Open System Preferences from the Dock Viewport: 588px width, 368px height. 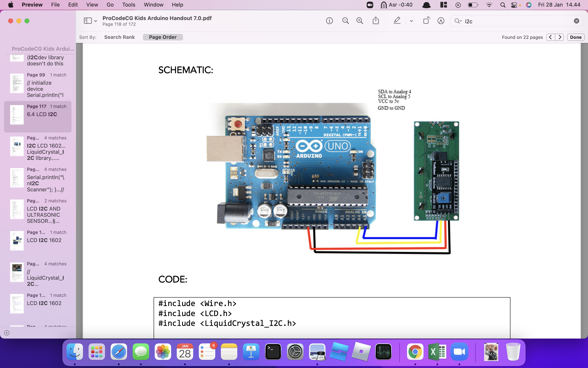pos(295,352)
